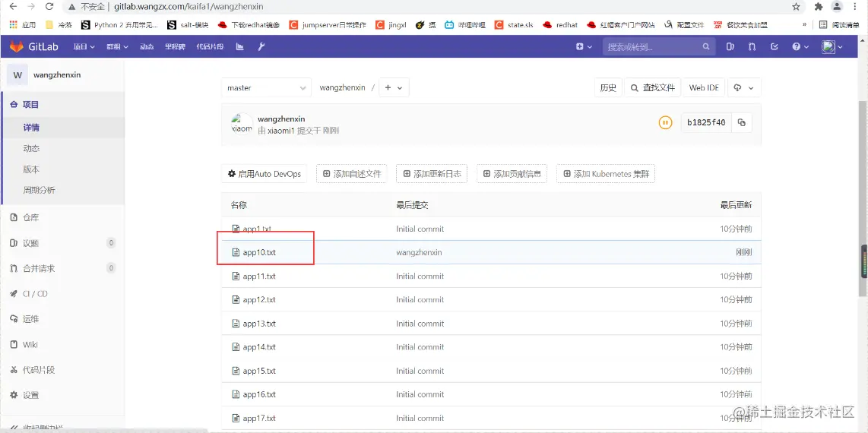Click the admin wrench icon in the navbar

tap(261, 47)
